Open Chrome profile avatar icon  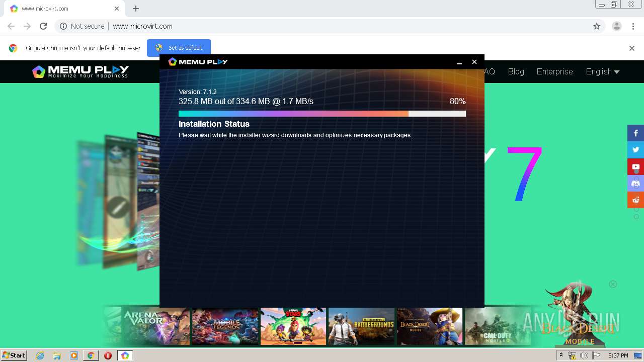617,26
